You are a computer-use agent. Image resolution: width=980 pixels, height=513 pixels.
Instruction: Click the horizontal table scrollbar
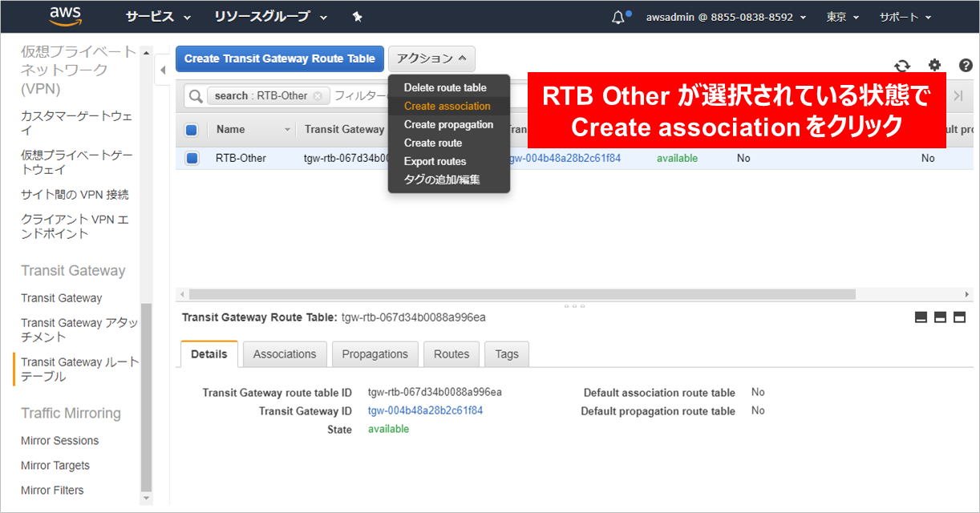521,294
